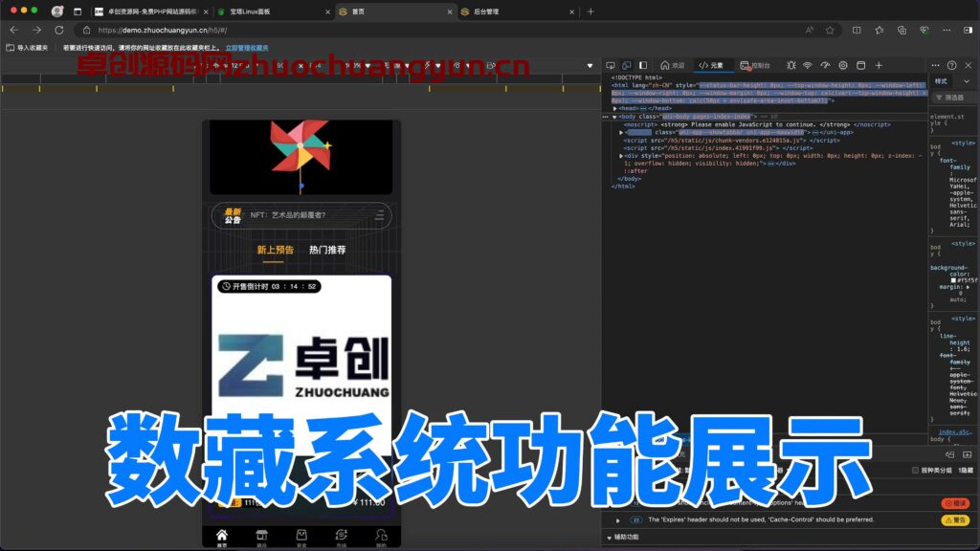Screen dimensions: 980x551
Task: Open the browser profile avatar
Action: [x=56, y=11]
